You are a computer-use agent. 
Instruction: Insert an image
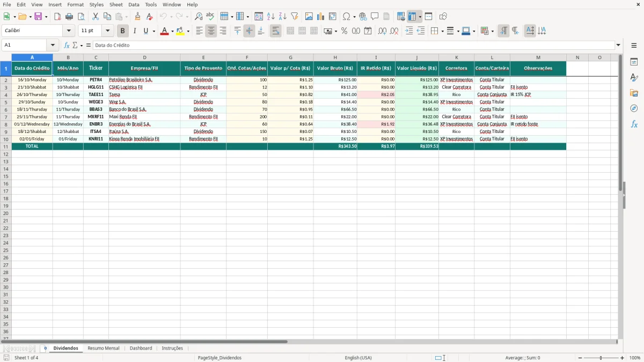point(309,17)
